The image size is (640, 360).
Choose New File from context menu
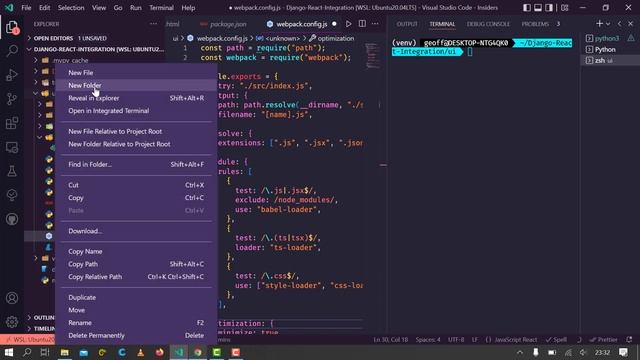click(136, 73)
